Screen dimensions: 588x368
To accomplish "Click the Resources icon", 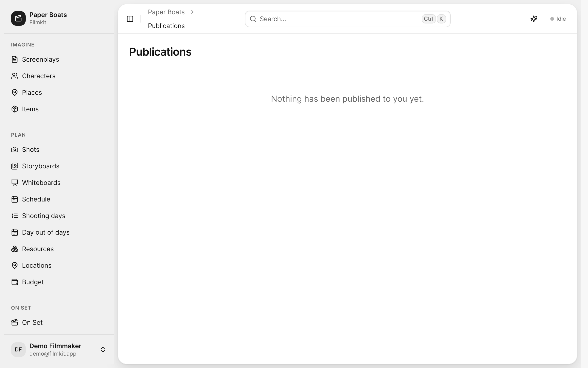I will tap(14, 249).
